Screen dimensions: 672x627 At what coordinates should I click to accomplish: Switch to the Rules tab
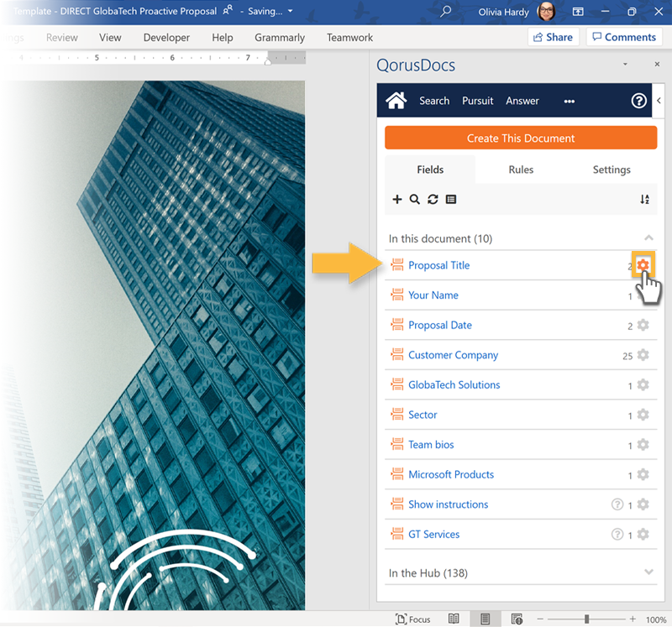pos(521,170)
